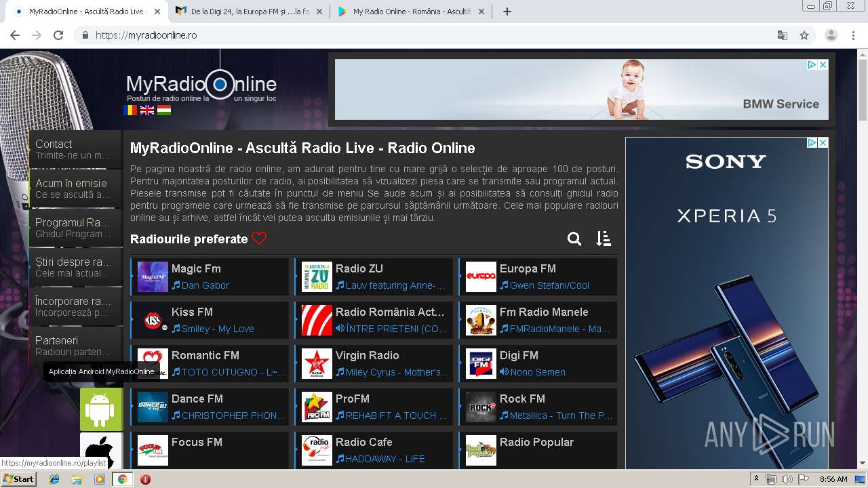Open the Încorporare radio menu item
The width and height of the screenshot is (868, 488).
75,306
